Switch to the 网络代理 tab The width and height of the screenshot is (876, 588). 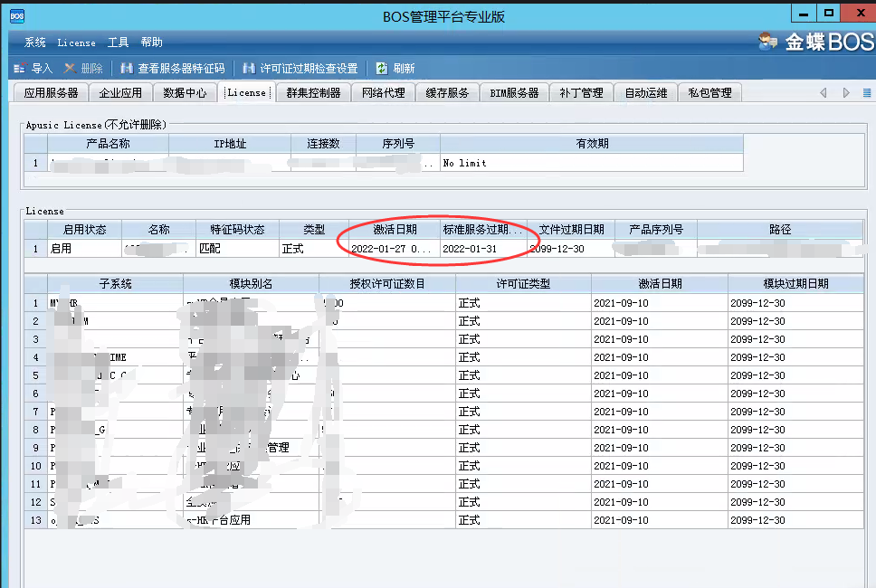(x=384, y=92)
